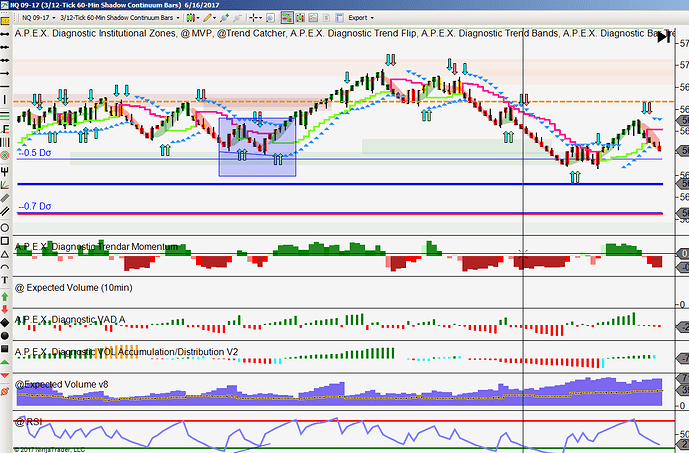
Task: Select the Square marker tool
Action: 5,349
